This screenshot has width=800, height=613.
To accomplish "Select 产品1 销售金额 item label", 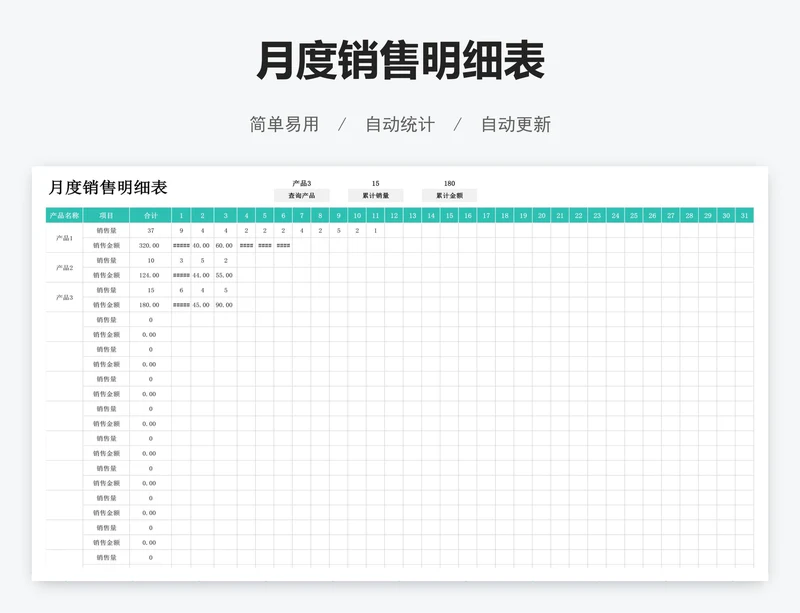I will click(x=106, y=245).
